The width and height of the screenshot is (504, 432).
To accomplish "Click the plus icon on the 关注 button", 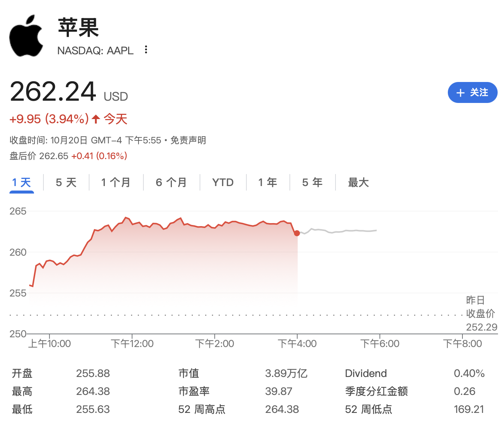I will (x=460, y=92).
